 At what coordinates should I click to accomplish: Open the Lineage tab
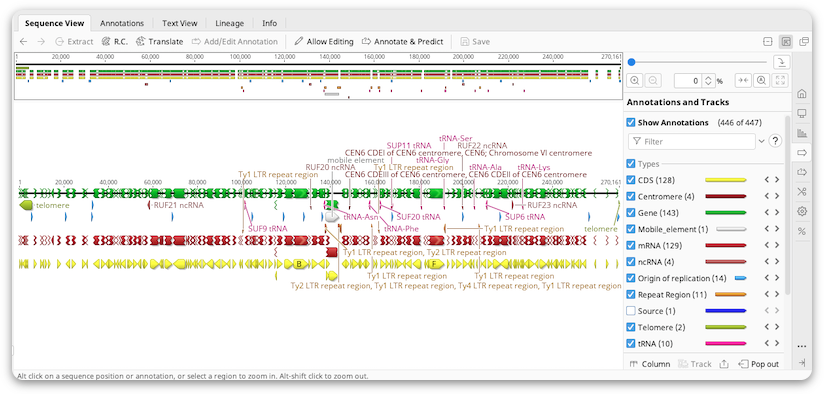pyautogui.click(x=230, y=23)
